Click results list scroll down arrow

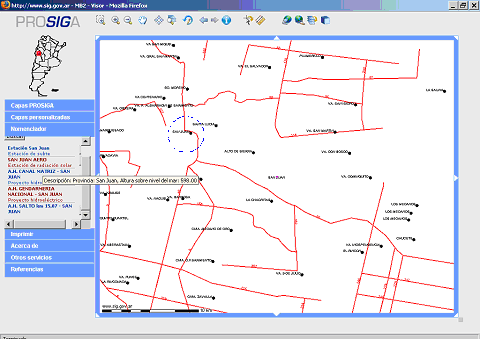[x=86, y=215]
